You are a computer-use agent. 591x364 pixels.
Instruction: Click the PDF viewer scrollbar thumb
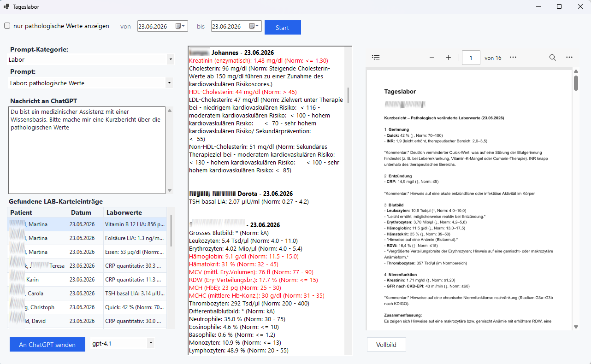(x=576, y=83)
